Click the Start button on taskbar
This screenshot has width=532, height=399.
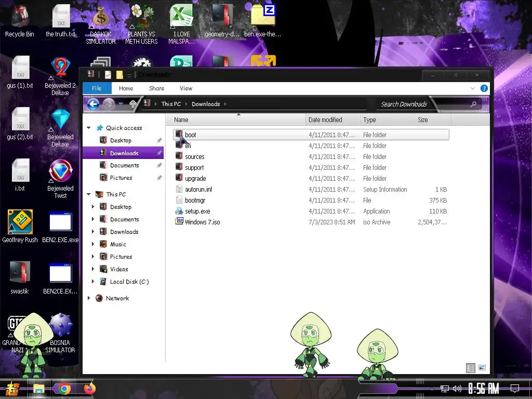12,389
